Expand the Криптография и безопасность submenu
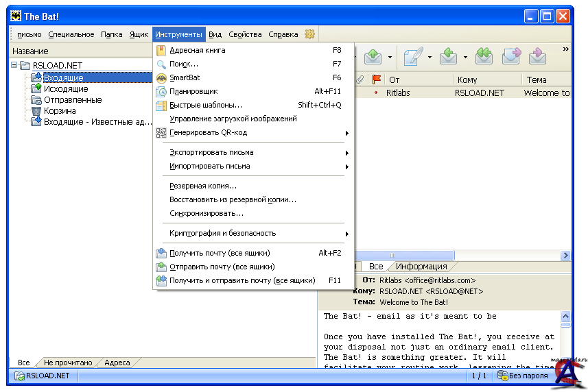The width and height of the screenshot is (588, 392). point(222,233)
